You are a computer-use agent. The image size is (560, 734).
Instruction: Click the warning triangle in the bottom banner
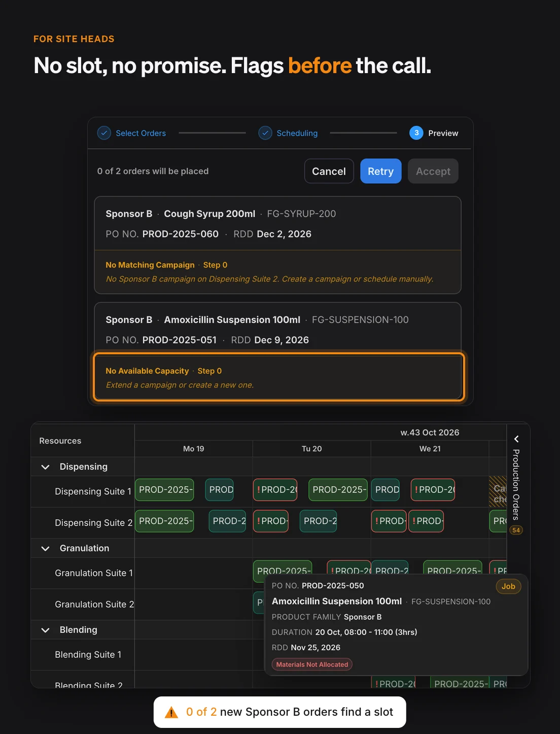pyautogui.click(x=172, y=712)
